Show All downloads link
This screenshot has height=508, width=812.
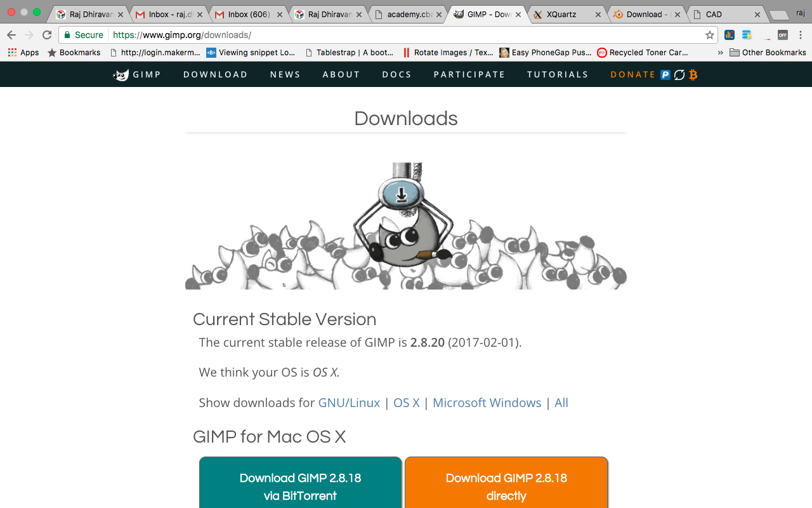click(561, 403)
